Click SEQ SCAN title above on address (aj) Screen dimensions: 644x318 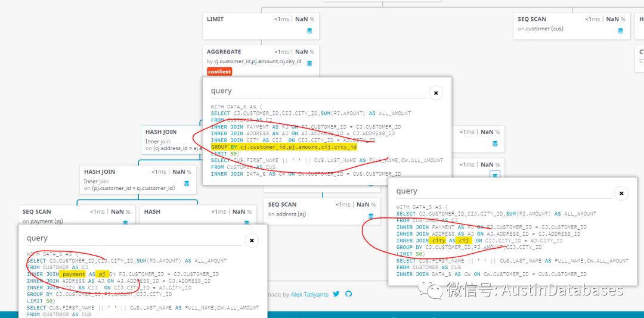283,204
